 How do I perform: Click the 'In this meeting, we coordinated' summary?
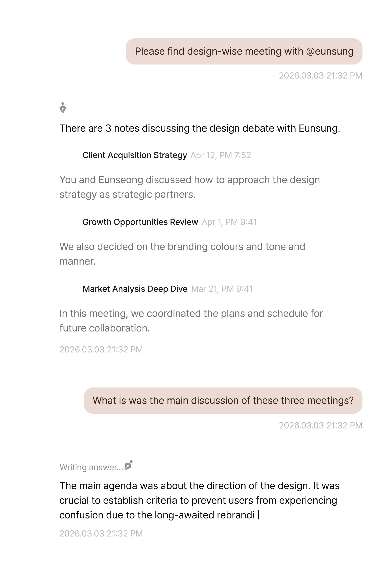point(191,320)
